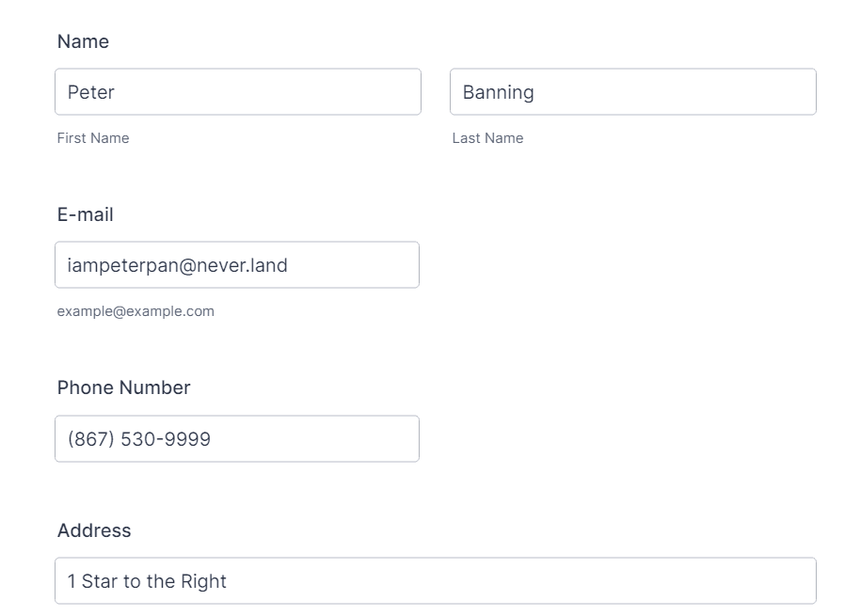Screen dimensions: 860x616
Task: Click the "Address" section label
Action: (94, 530)
